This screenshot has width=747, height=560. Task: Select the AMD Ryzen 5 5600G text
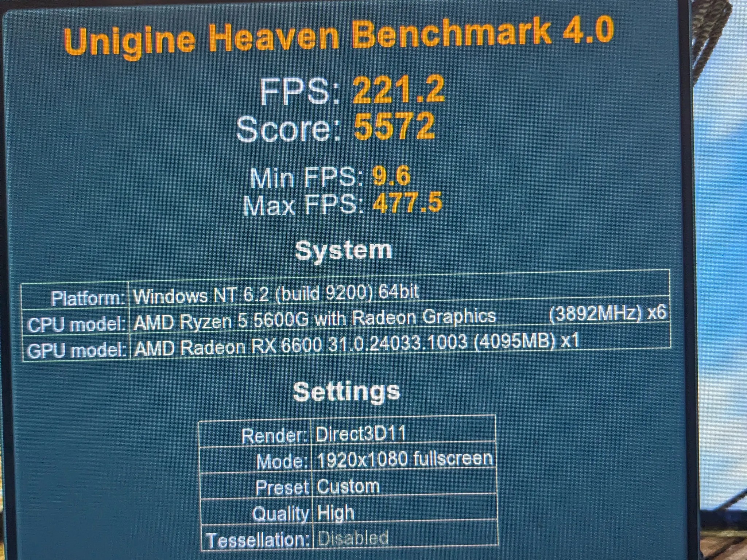221,321
